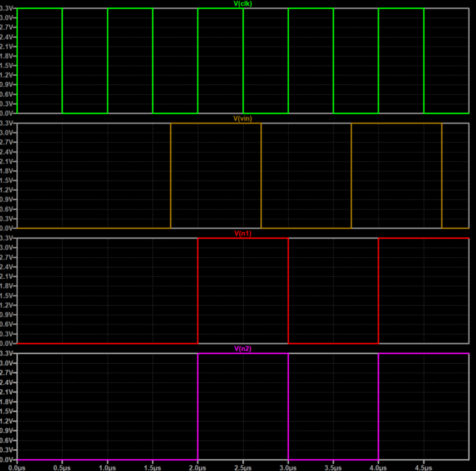
Task: Click the V(clk) falling edge at 0.5µs
Action: pos(62,61)
